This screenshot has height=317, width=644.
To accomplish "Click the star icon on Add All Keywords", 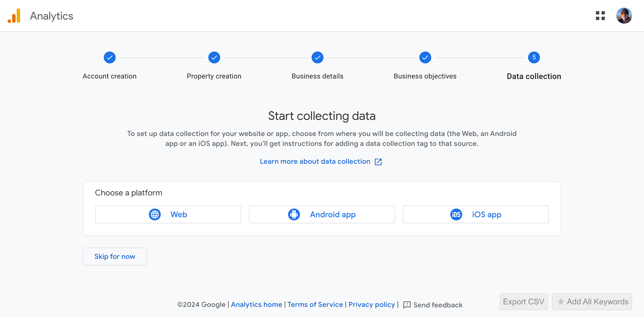I will pos(561,301).
